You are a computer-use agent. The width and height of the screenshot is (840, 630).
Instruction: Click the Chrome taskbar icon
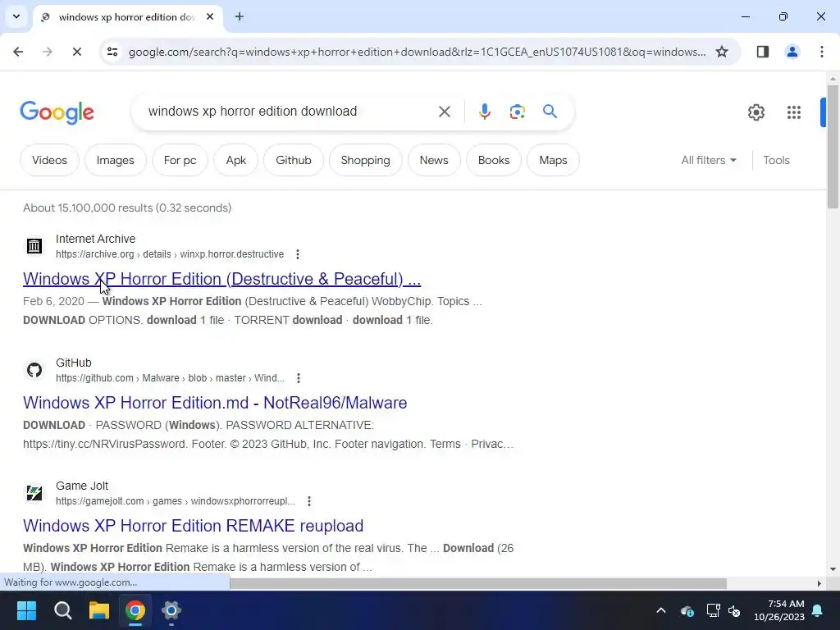(135, 610)
